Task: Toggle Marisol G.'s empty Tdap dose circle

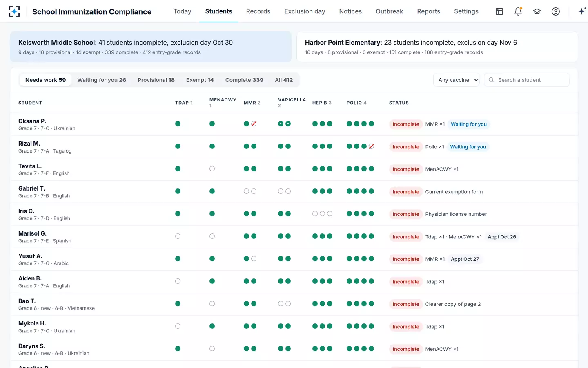Action: 178,236
